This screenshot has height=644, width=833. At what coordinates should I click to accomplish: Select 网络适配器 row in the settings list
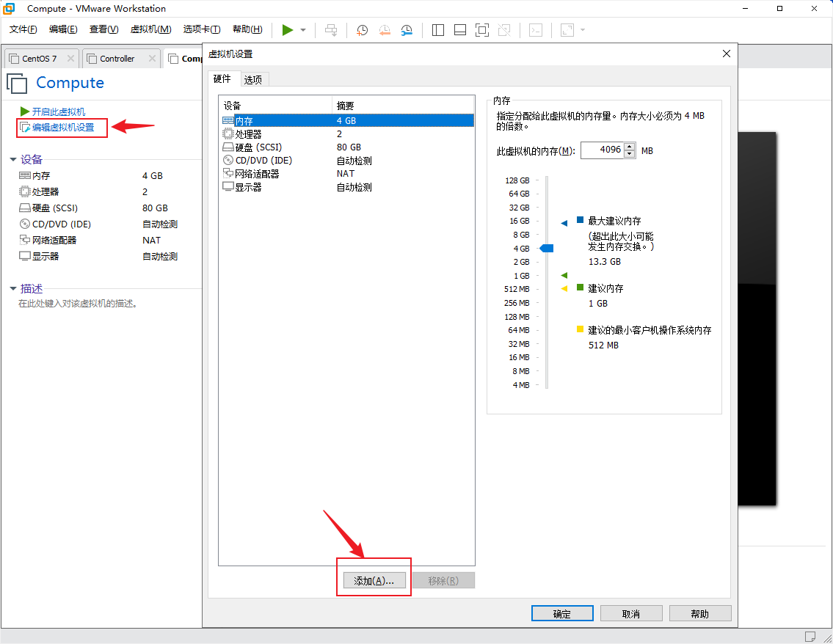click(347, 174)
